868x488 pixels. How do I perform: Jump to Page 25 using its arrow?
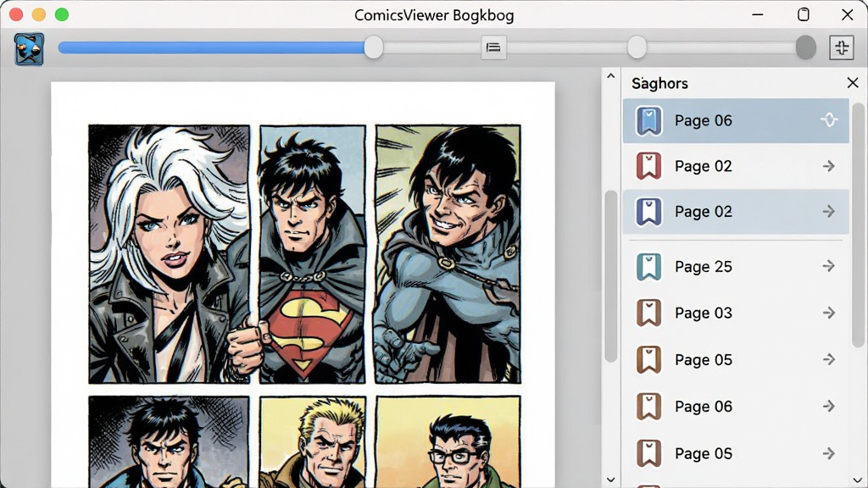(x=829, y=267)
